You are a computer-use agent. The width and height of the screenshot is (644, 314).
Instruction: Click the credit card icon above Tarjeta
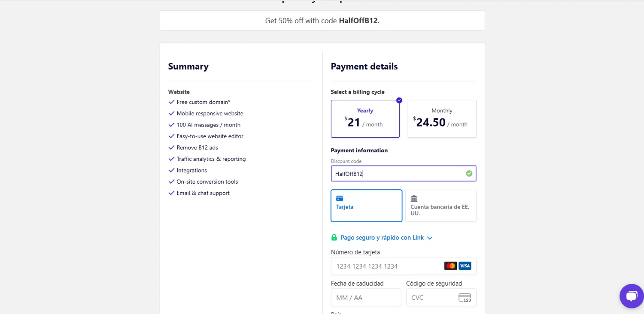pos(340,199)
